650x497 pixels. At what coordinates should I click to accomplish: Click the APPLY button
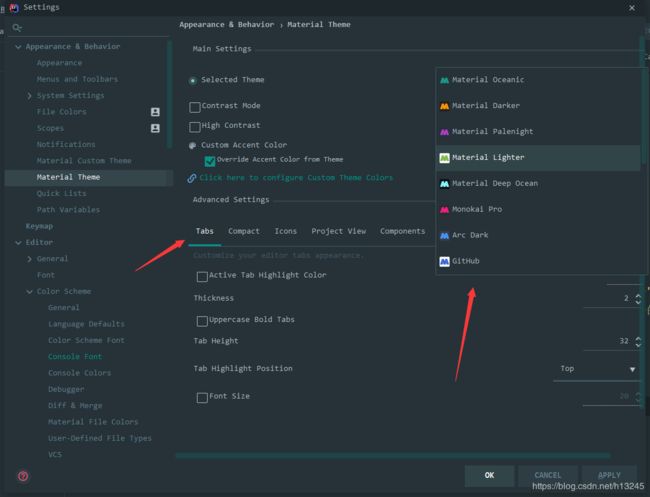point(609,475)
